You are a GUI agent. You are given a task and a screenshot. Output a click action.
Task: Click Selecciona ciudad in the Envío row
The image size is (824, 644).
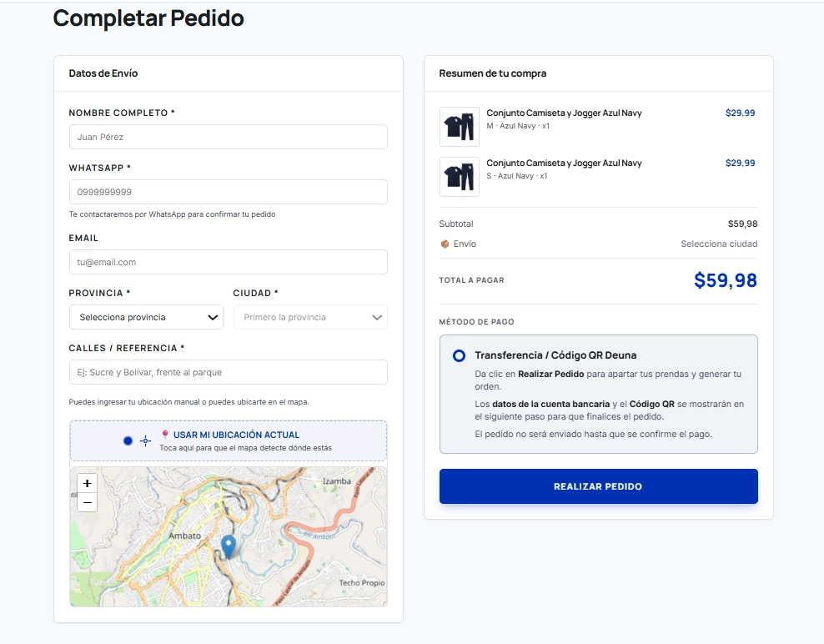tap(719, 244)
